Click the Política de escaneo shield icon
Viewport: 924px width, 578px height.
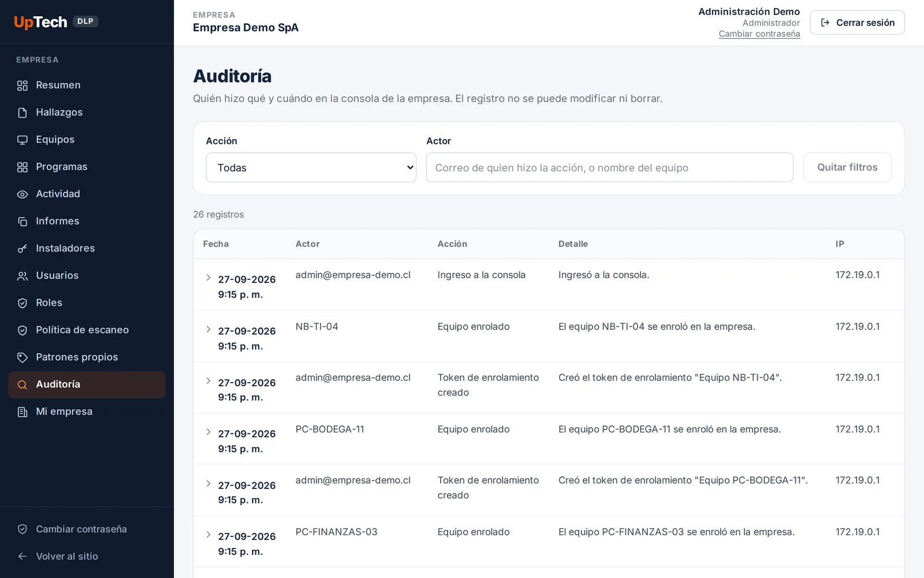click(x=23, y=330)
